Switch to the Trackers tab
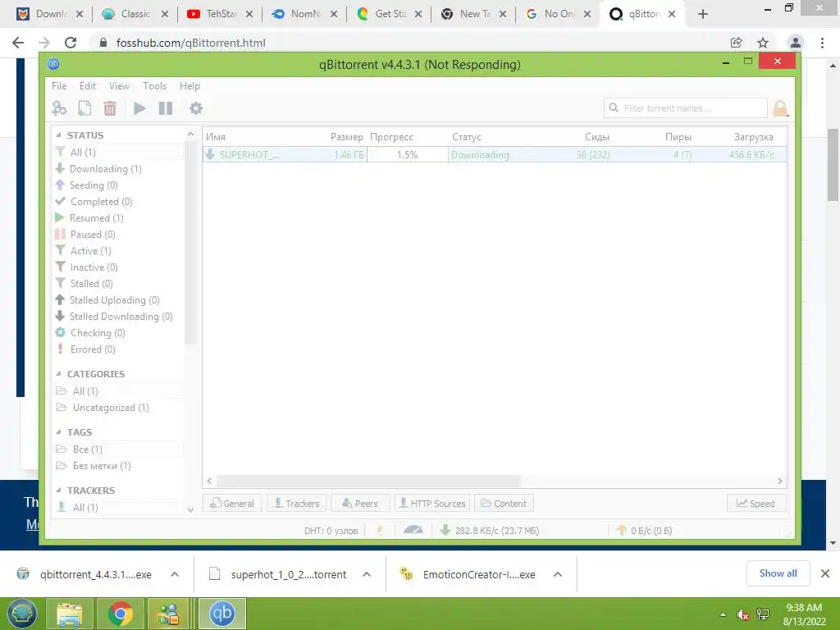Image resolution: width=840 pixels, height=630 pixels. click(x=297, y=504)
